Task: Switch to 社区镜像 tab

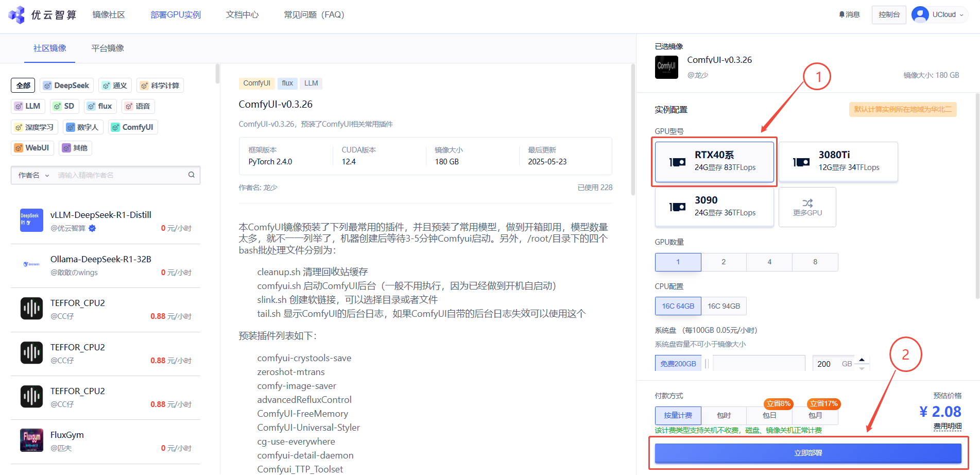Action: 50,48
